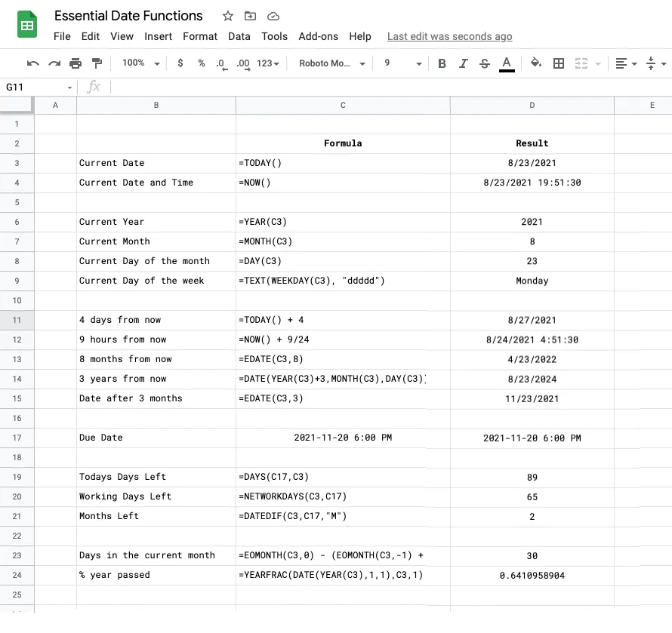
Task: Apply italic formatting
Action: point(463,63)
